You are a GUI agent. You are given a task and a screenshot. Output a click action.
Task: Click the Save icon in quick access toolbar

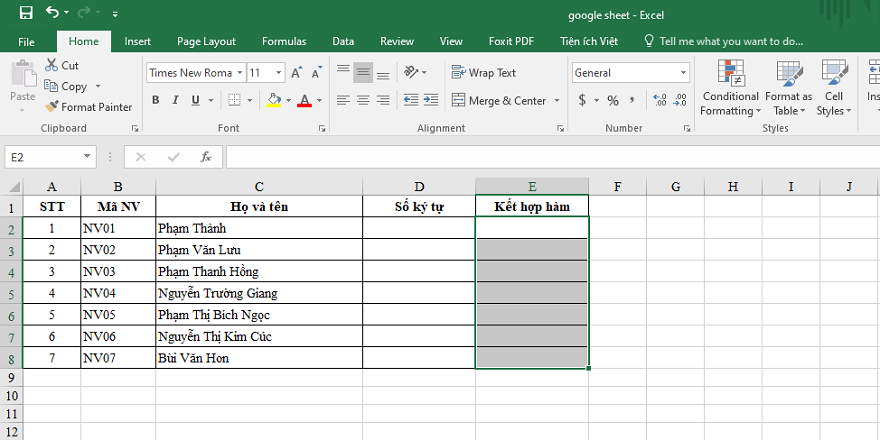pyautogui.click(x=25, y=14)
